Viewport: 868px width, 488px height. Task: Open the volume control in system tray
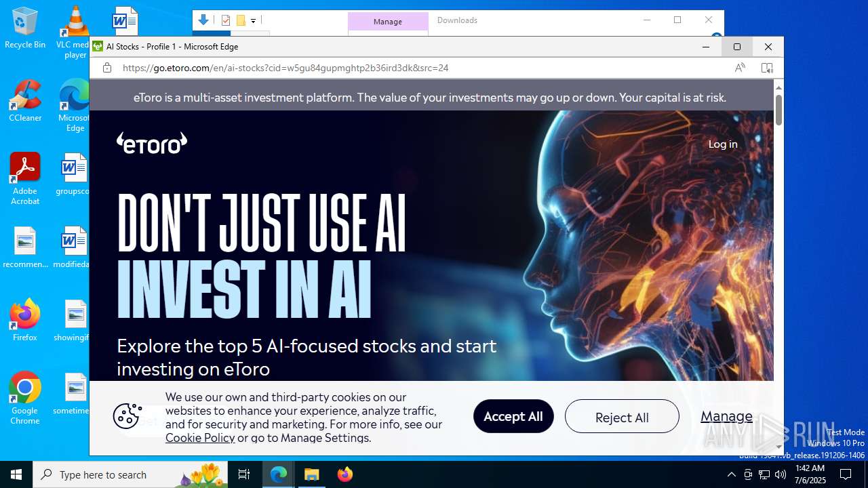781,474
